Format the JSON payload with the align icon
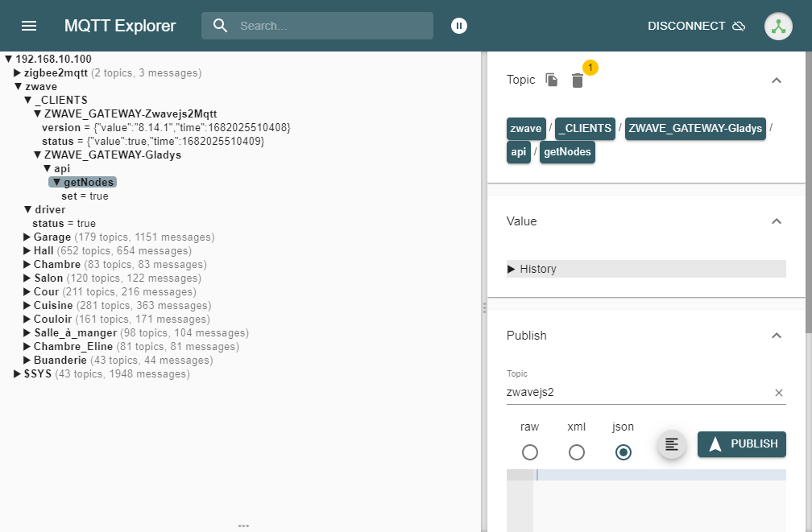 (672, 444)
